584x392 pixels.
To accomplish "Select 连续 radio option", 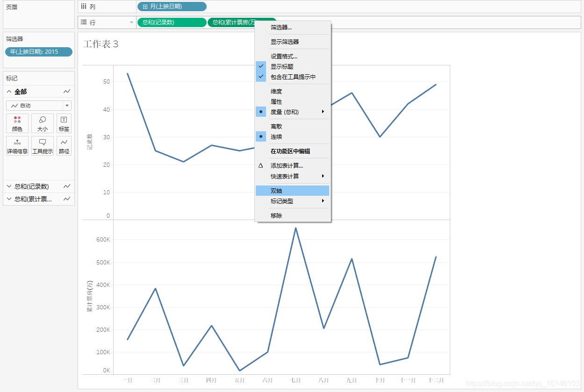I will click(x=261, y=136).
